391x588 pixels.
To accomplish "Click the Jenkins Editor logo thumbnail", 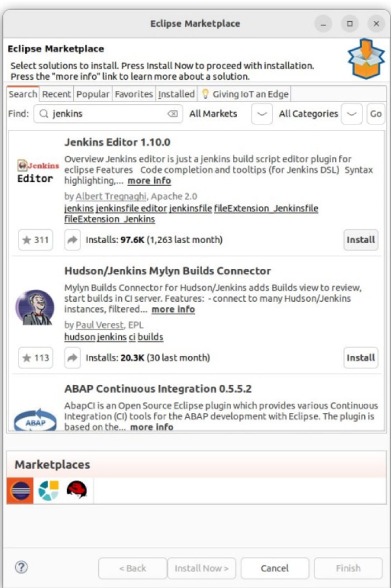I will click(x=37, y=171).
